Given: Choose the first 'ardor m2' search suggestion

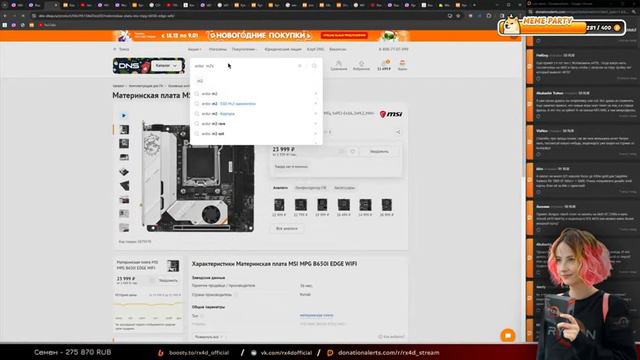Looking at the screenshot, I should click(x=209, y=94).
